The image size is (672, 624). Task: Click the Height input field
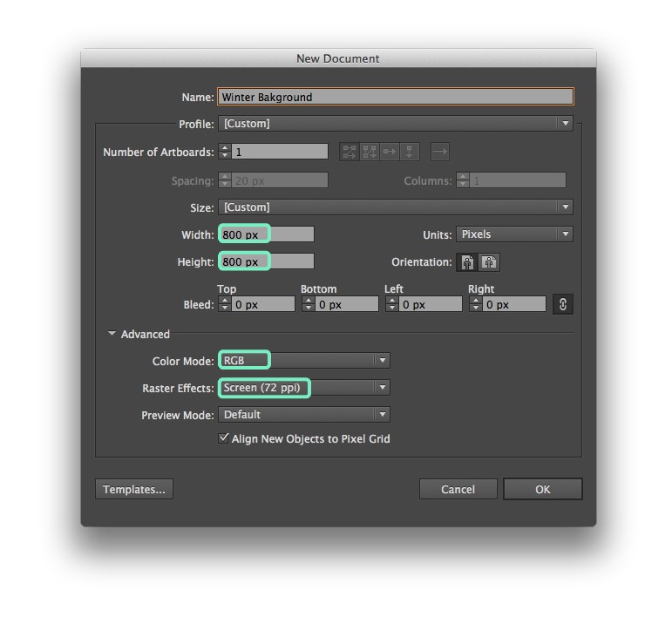(267, 261)
